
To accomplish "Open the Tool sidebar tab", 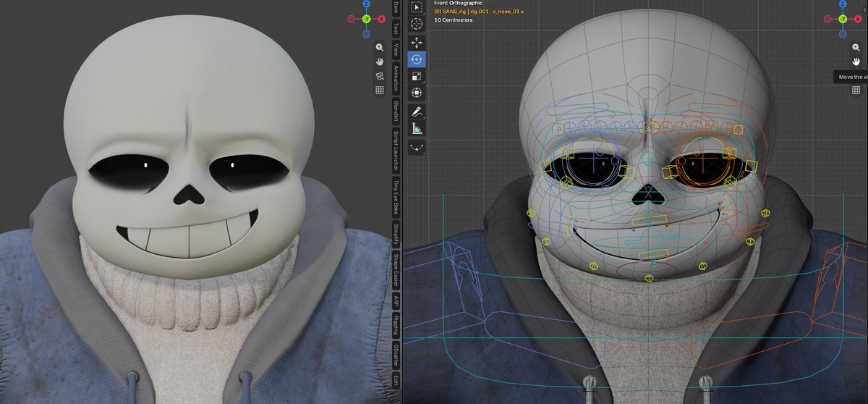I will point(396,28).
